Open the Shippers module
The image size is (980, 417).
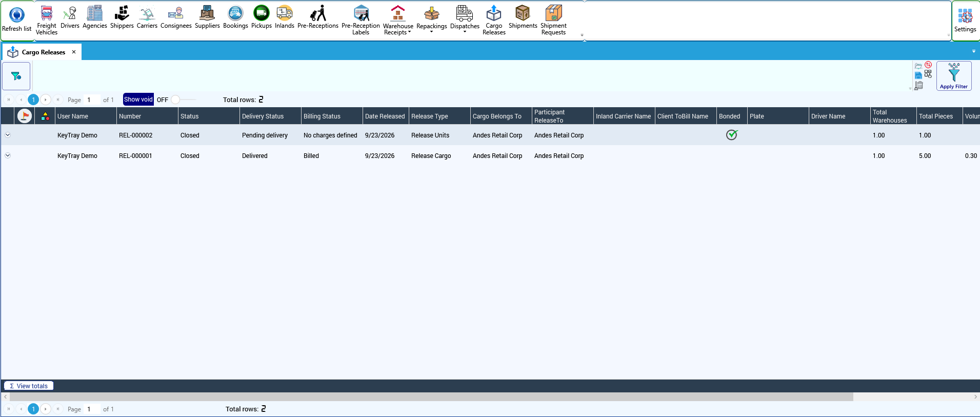point(122,17)
